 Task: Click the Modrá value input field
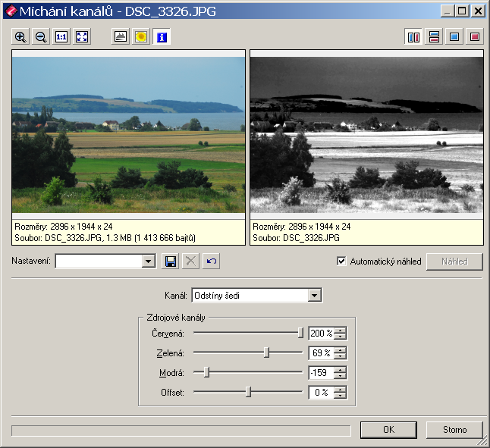pyautogui.click(x=320, y=372)
